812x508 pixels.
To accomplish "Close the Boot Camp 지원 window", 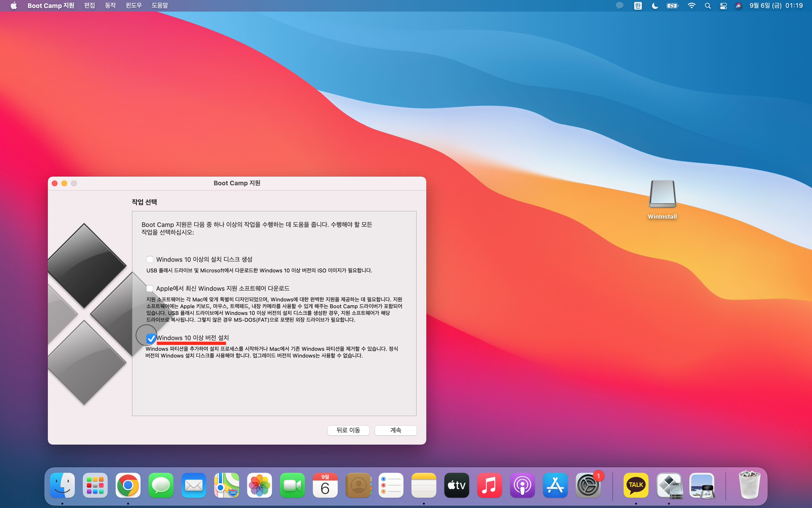I will point(55,183).
